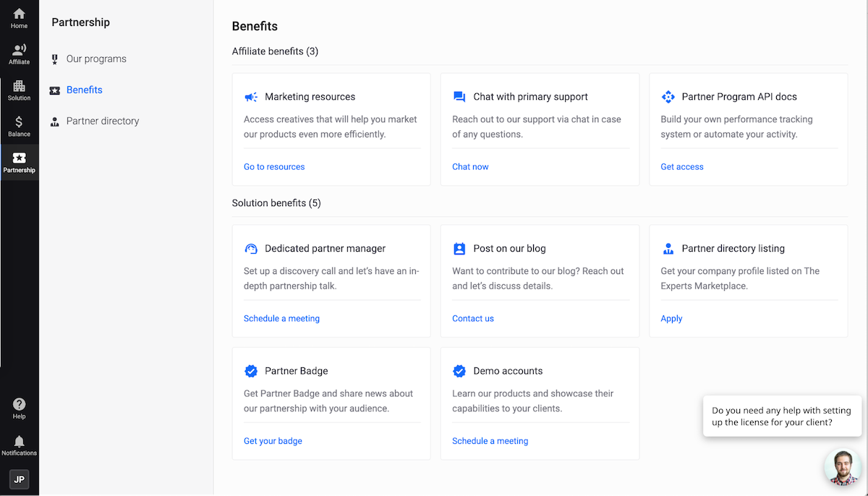The image size is (868, 496).
Task: Open the Home section in the sidebar
Action: [x=19, y=14]
